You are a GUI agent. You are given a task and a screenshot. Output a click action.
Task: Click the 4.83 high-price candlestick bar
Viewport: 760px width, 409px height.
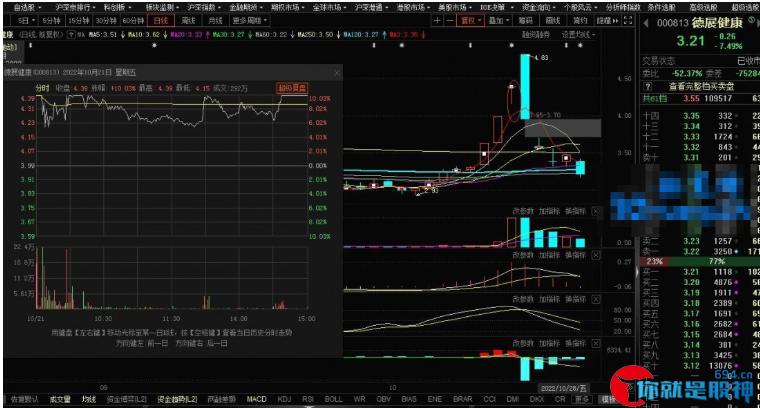(x=525, y=87)
